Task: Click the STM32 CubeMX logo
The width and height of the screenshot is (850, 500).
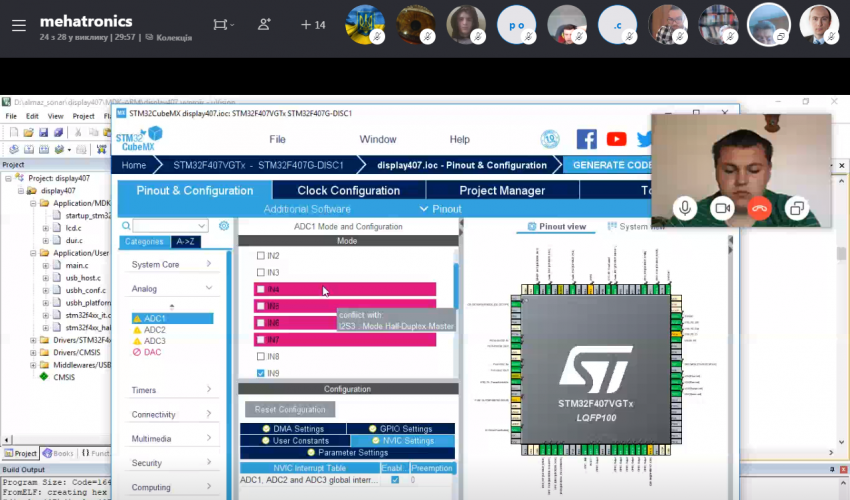Action: (x=139, y=139)
